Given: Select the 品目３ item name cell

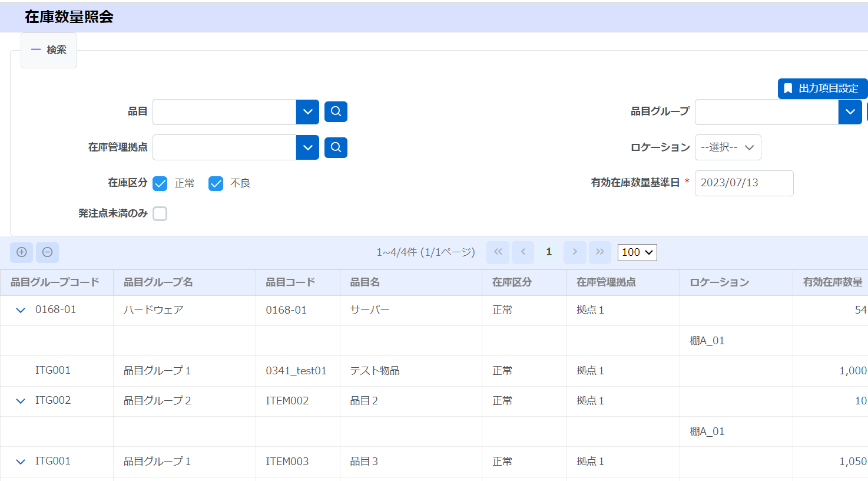Looking at the screenshot, I should tap(411, 462).
